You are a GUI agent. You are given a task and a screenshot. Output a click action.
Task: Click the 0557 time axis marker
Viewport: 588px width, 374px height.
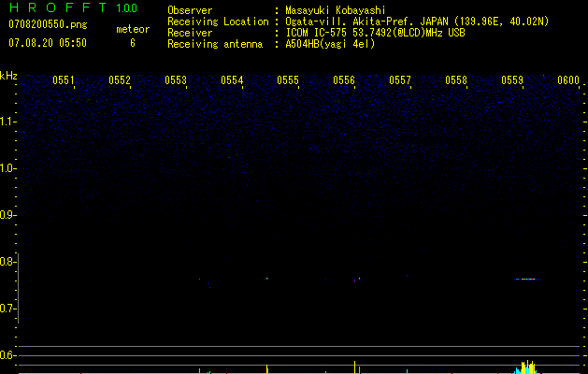pos(400,80)
